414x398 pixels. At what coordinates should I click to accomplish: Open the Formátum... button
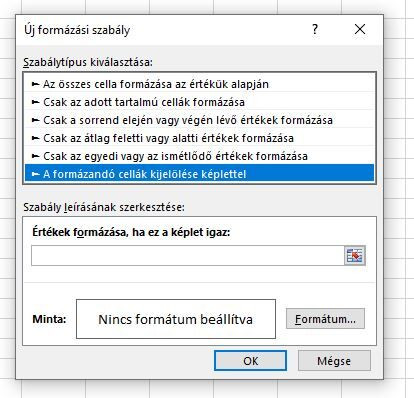click(325, 319)
